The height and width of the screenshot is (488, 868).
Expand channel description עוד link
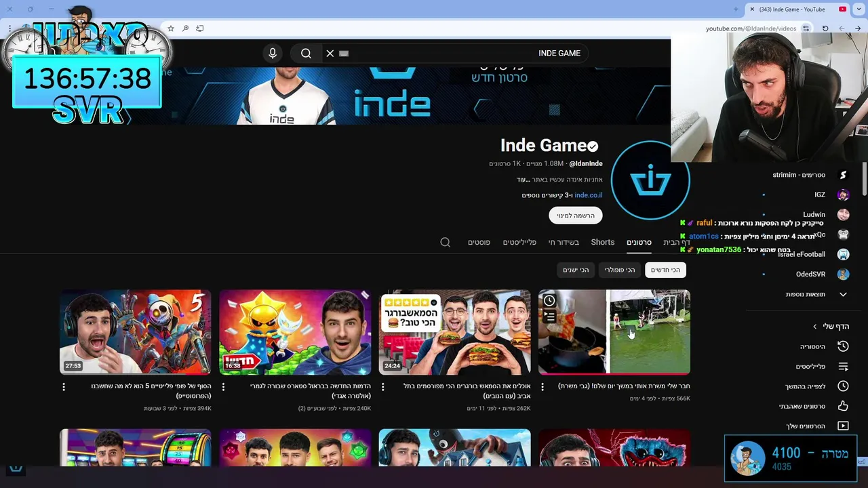point(522,180)
